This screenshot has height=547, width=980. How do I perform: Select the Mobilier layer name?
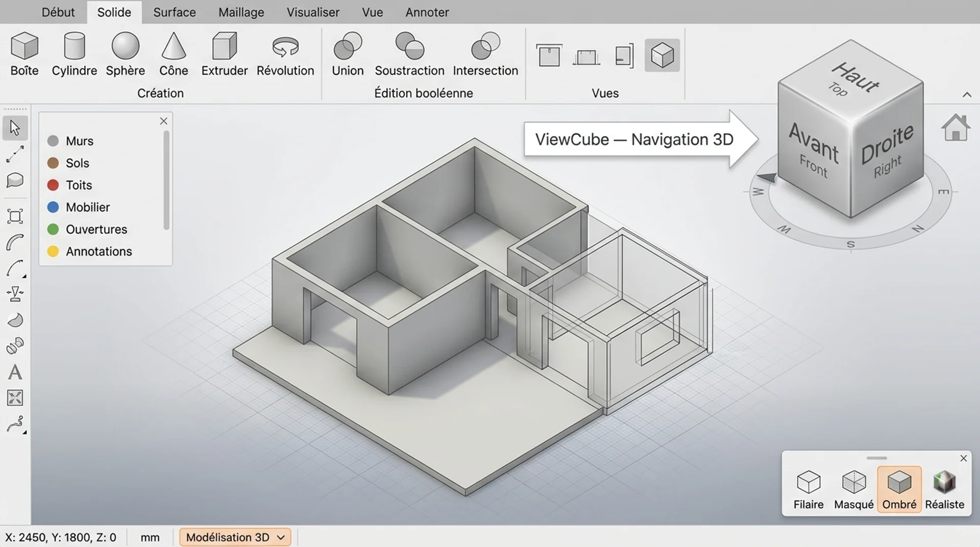88,207
